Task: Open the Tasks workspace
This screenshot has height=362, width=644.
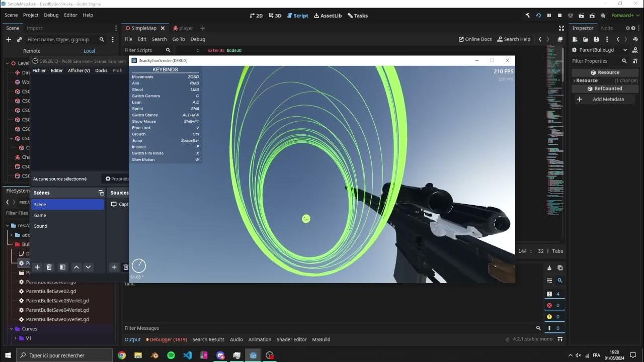Action: click(x=358, y=16)
